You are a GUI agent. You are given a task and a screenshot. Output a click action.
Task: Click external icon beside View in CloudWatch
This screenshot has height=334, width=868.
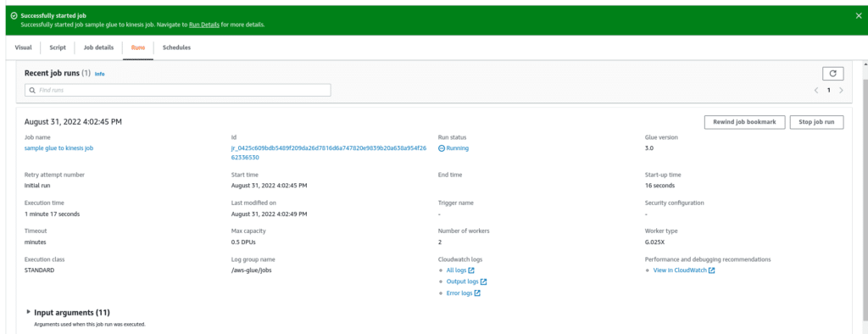pyautogui.click(x=712, y=270)
